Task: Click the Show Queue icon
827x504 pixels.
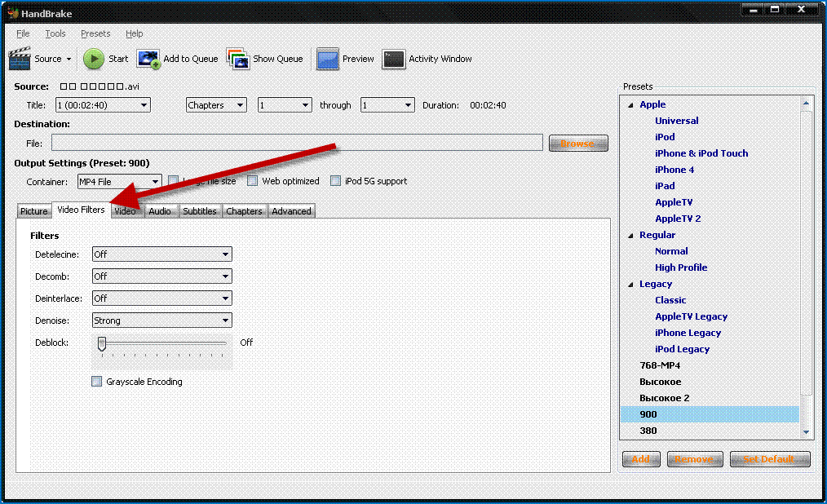Action: (x=238, y=59)
